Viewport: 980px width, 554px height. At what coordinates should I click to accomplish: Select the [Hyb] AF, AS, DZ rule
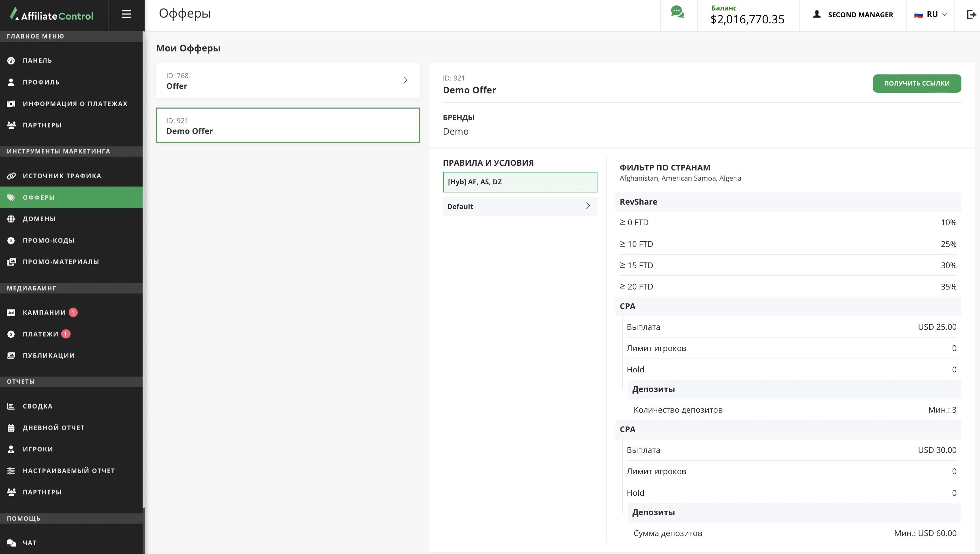(x=520, y=182)
